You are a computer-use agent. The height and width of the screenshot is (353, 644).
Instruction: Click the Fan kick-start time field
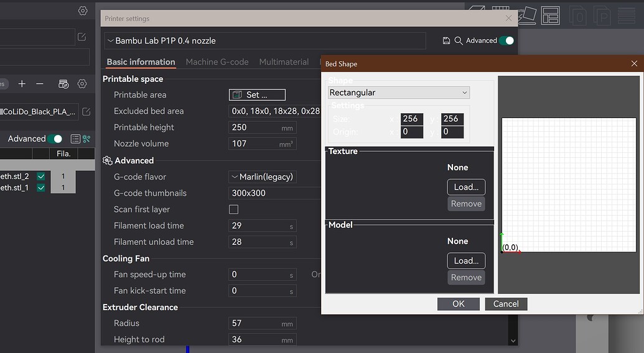(x=262, y=291)
